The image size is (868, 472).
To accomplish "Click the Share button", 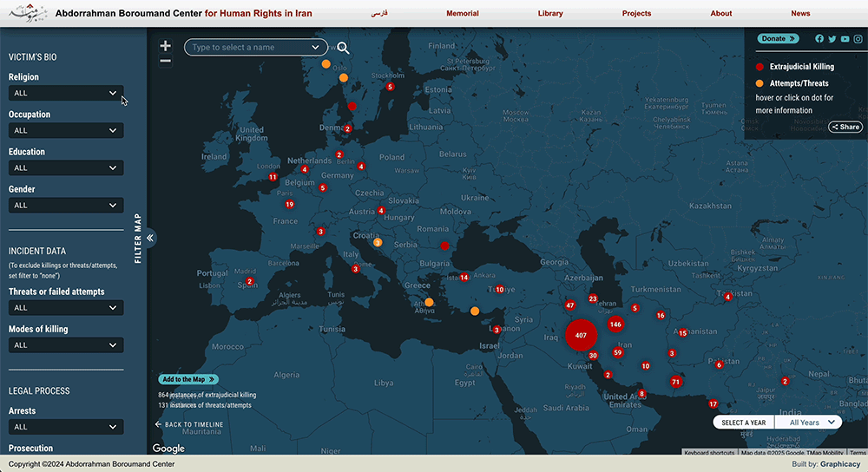I will pos(845,127).
